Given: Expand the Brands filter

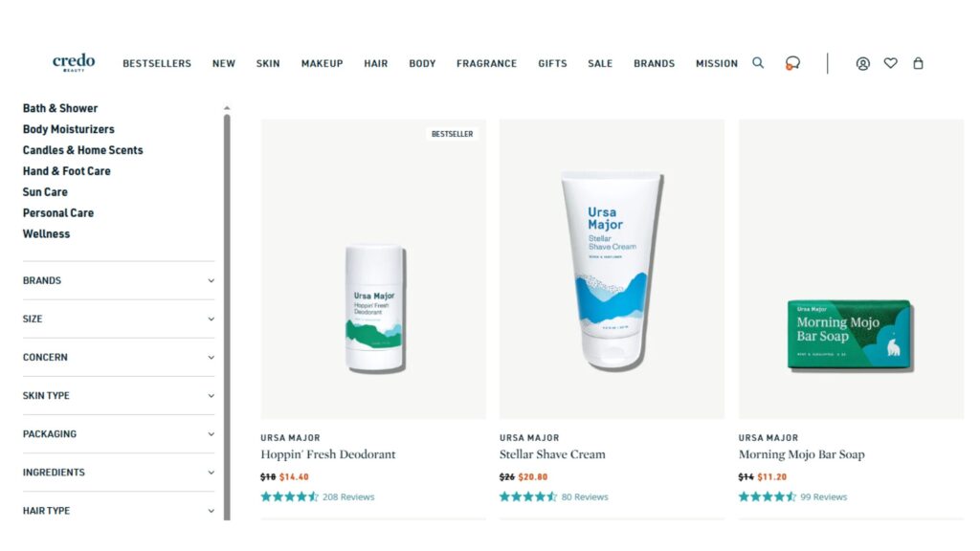Looking at the screenshot, I should point(119,280).
